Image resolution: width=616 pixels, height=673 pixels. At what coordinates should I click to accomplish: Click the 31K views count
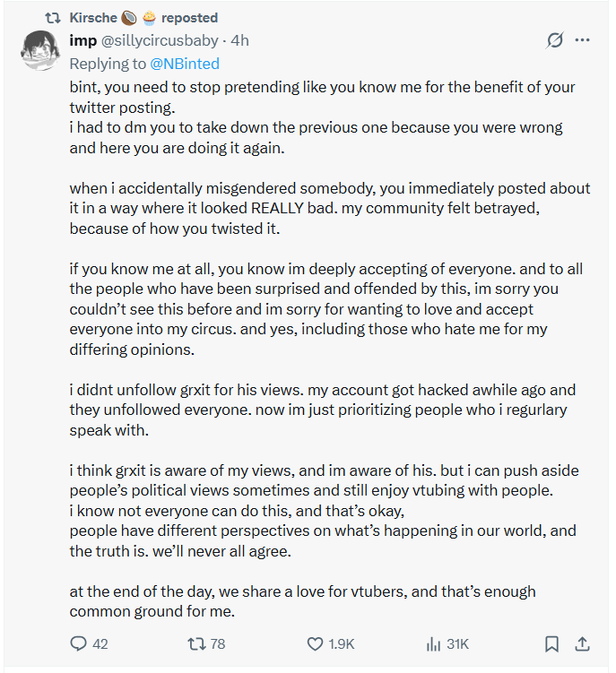458,643
